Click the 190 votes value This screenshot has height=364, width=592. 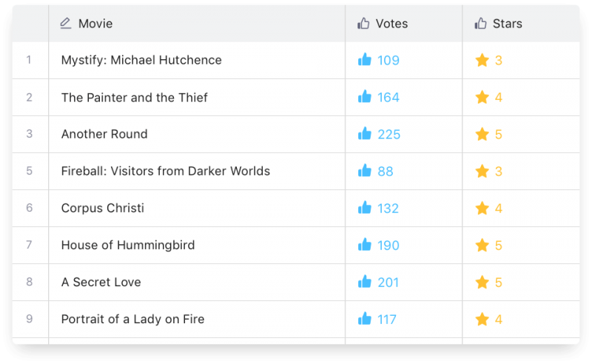[x=388, y=245]
